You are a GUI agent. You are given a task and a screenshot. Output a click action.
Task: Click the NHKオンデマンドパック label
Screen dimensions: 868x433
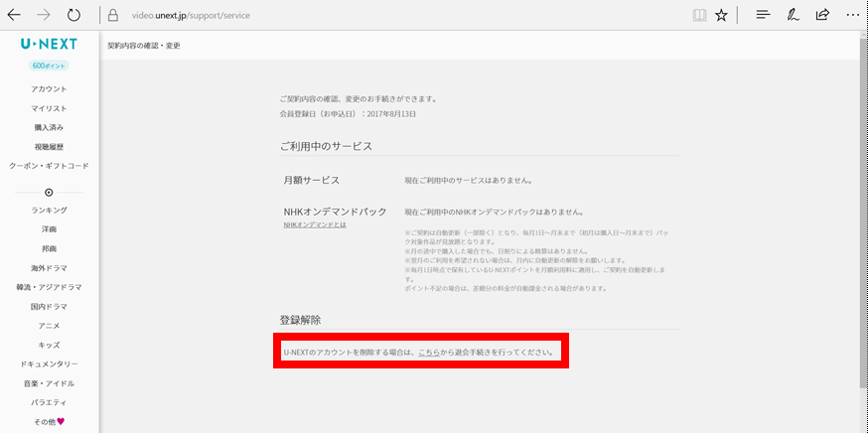coord(335,212)
